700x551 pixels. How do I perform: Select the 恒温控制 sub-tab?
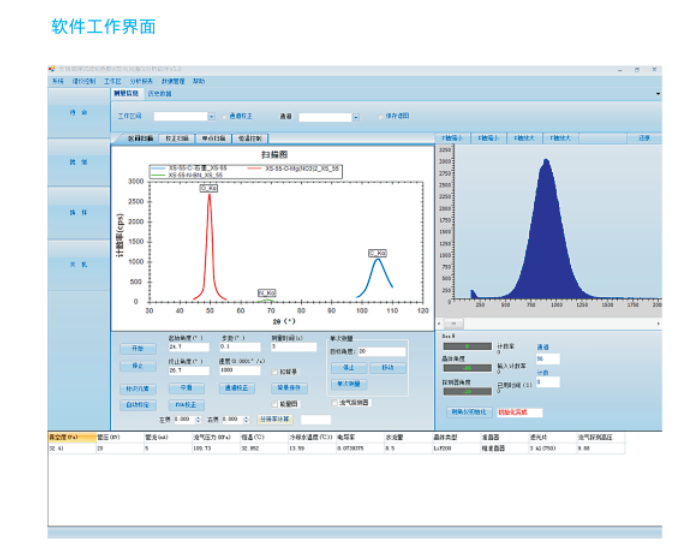250,138
